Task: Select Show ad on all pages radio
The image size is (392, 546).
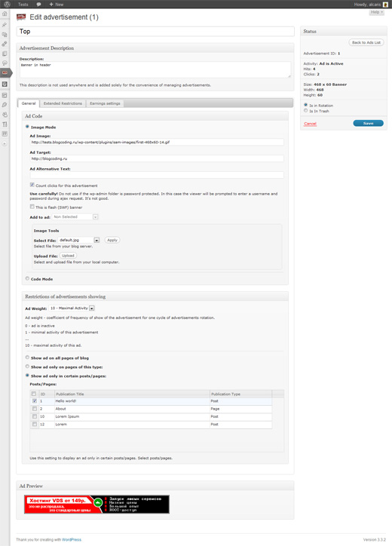Action: coord(27,357)
